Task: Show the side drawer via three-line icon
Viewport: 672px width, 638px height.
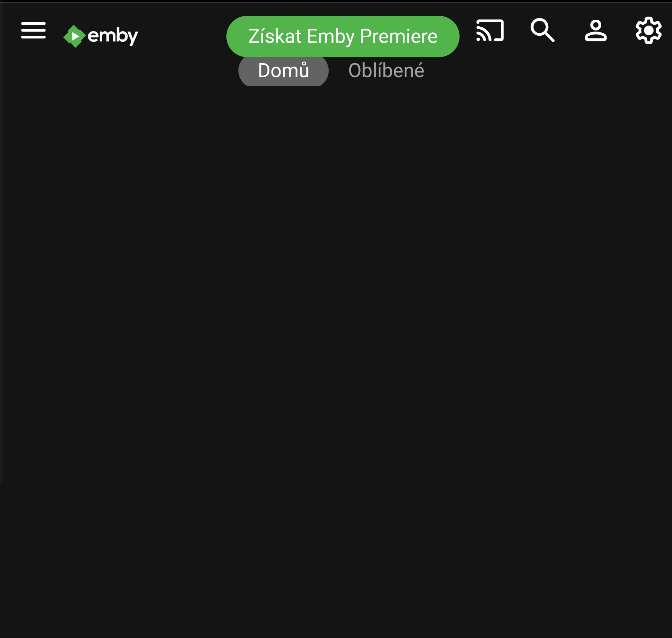Action: pyautogui.click(x=33, y=30)
